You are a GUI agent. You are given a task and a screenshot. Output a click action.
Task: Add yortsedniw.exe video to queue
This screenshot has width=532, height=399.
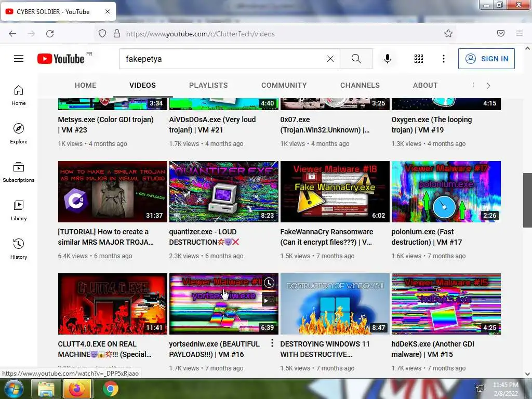(269, 300)
